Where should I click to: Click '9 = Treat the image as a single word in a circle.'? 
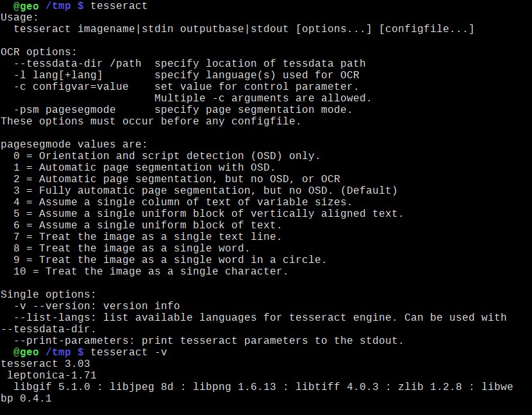170,260
